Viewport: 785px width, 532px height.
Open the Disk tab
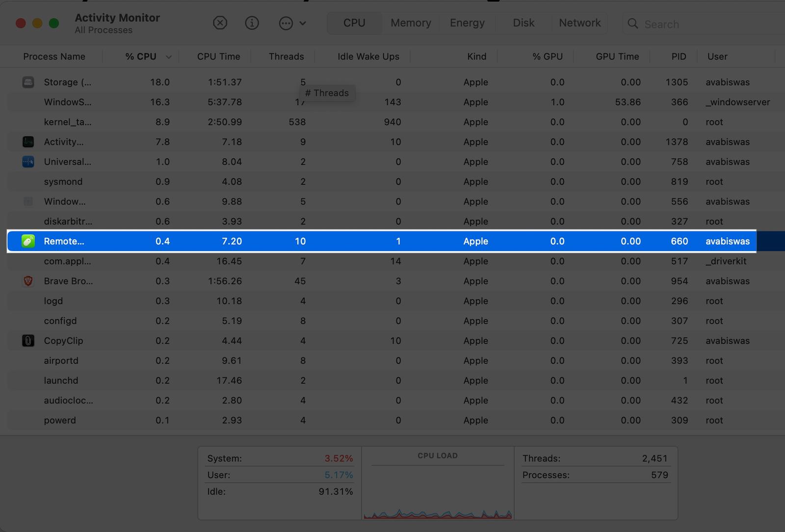[x=523, y=23]
